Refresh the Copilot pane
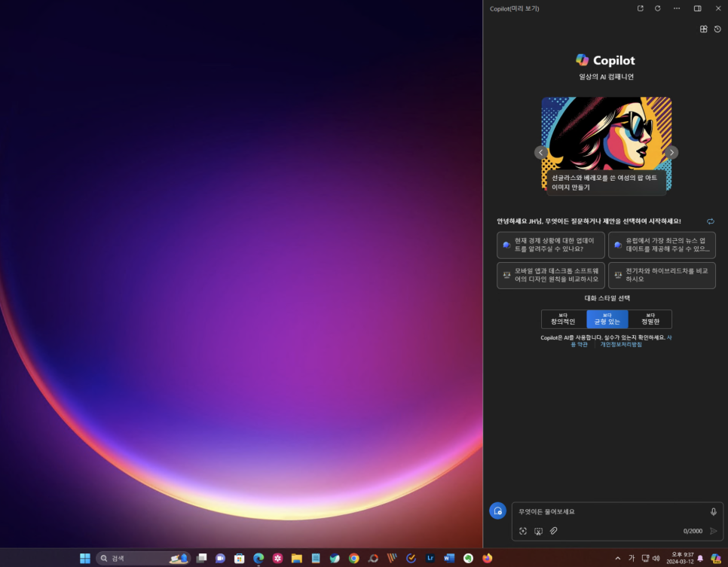 point(657,8)
